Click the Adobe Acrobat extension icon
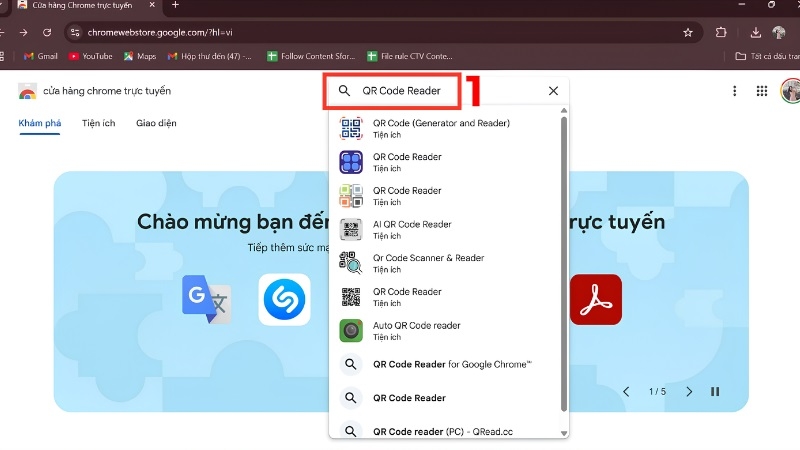Viewport: 800px width, 450px height. [596, 299]
